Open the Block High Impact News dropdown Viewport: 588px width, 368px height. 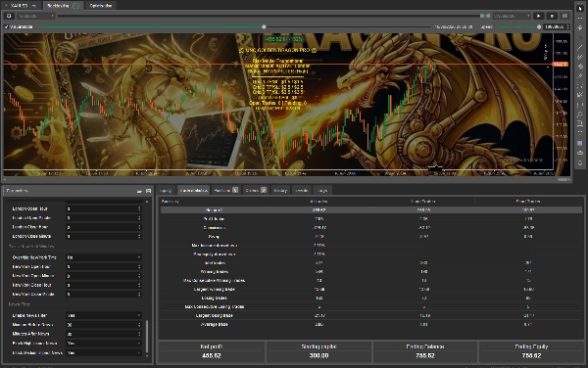pos(104,344)
